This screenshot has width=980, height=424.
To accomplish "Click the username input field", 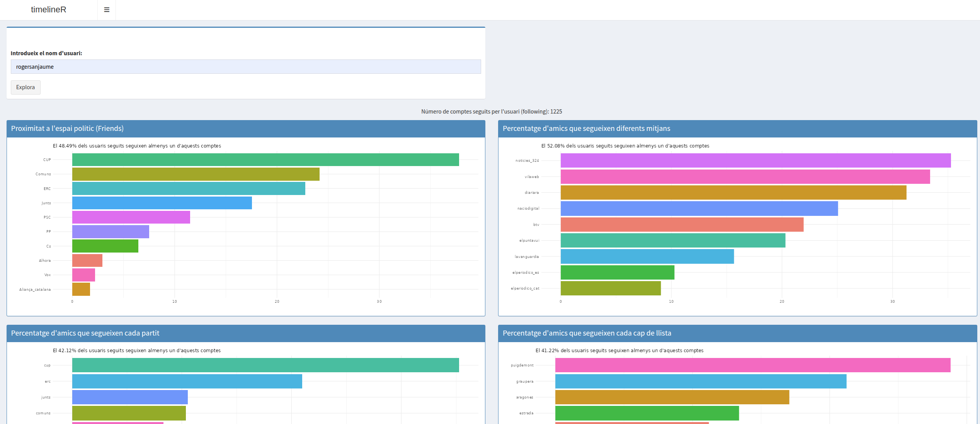I will tap(245, 66).
